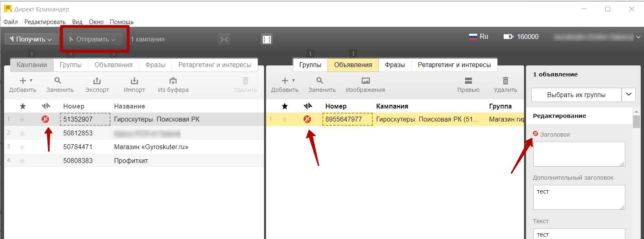Open the Изображения images tool
This screenshot has height=239, width=644.
(x=365, y=81)
